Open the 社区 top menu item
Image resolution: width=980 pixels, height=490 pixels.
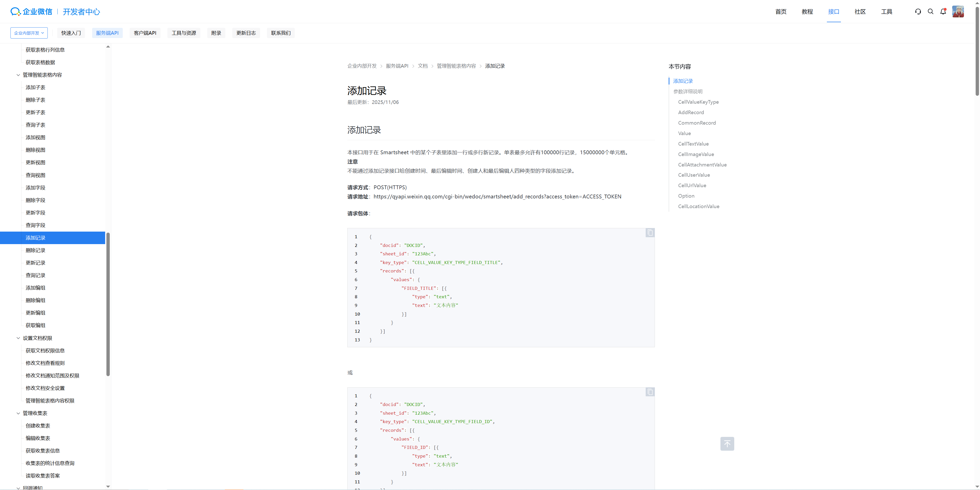(860, 11)
